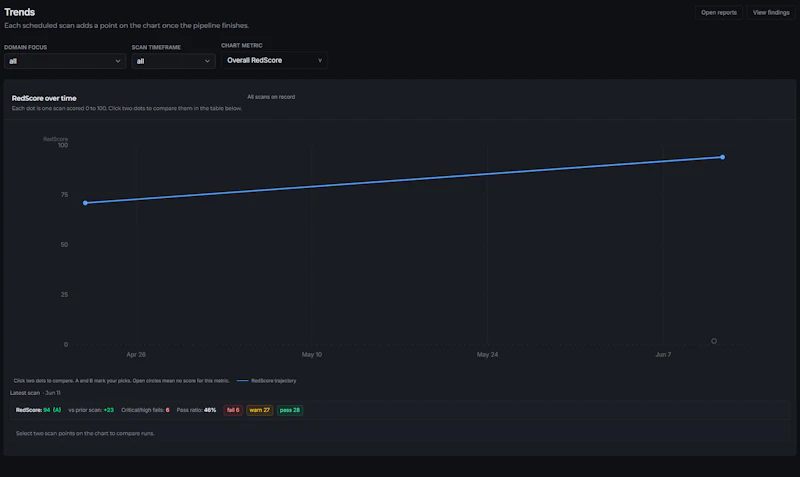Click the warn 27 badge
This screenshot has height=477, width=800.
pos(260,410)
